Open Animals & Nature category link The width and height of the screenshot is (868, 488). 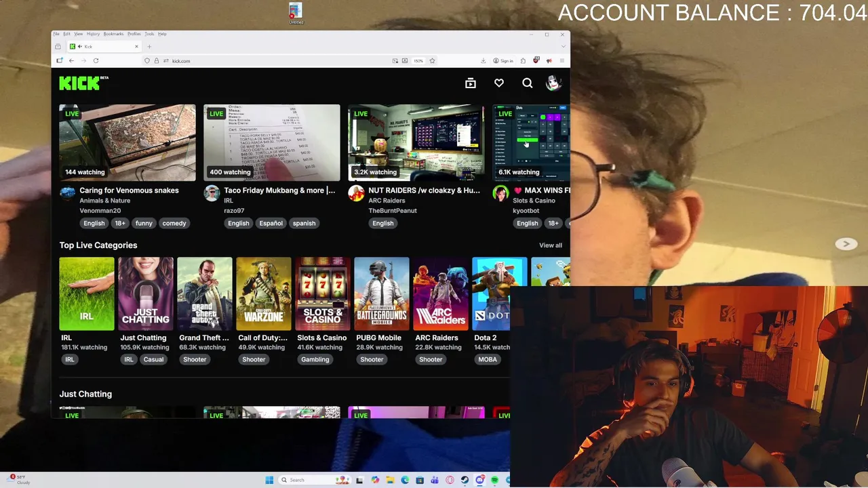(x=105, y=201)
